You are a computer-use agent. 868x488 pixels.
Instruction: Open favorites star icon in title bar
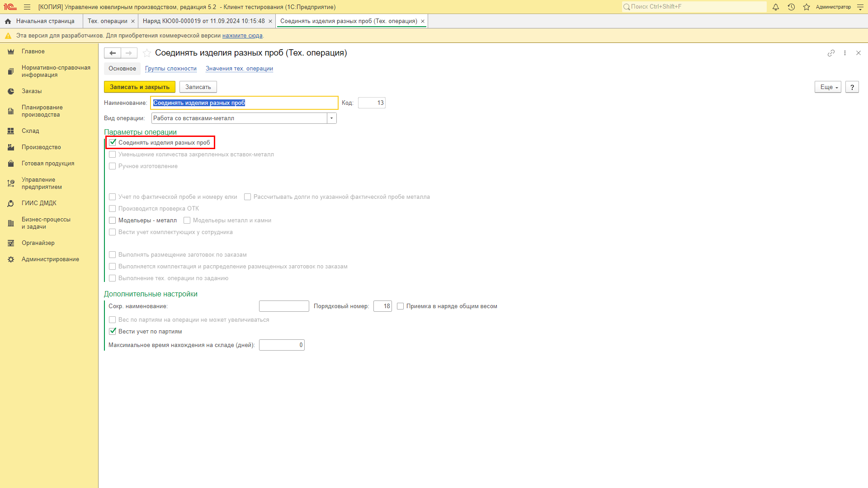[807, 7]
